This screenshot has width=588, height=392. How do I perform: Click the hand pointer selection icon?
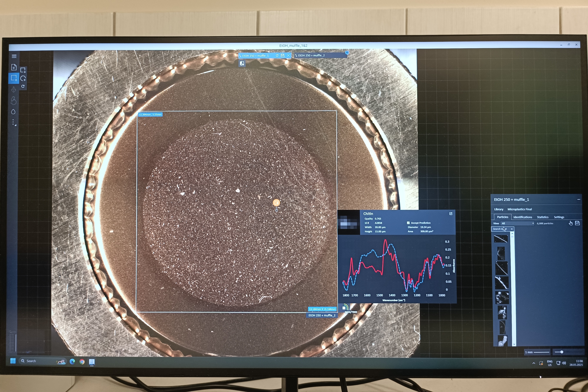pos(571,223)
